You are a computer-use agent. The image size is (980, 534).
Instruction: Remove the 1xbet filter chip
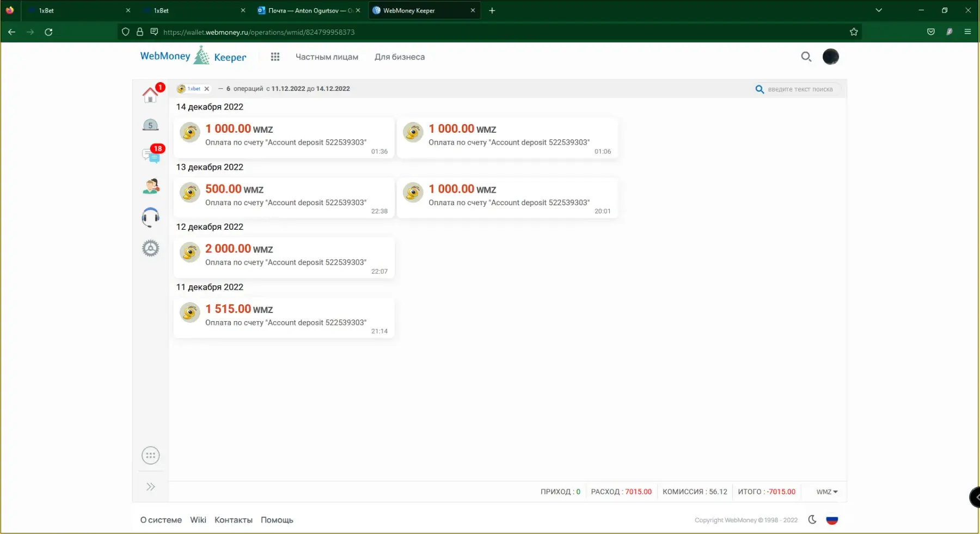[207, 89]
